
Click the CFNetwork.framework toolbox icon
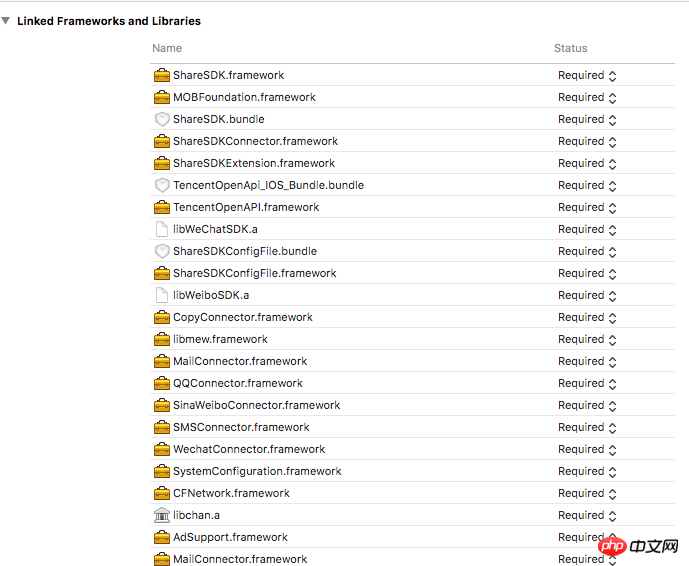pyautogui.click(x=162, y=493)
